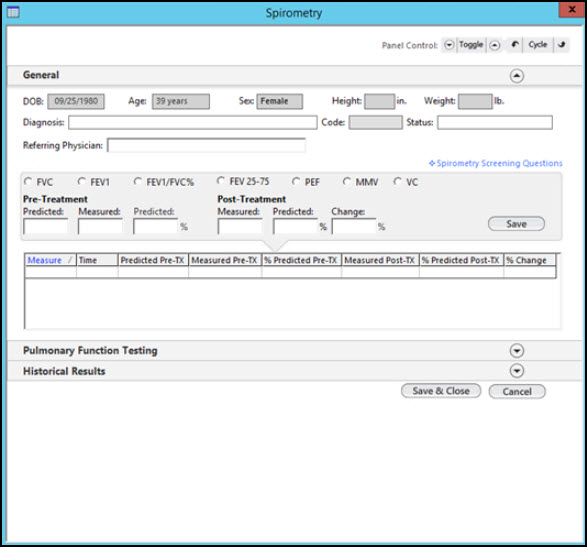Open Spirometry Screening Questions link
The image size is (587, 547).
pos(496,163)
